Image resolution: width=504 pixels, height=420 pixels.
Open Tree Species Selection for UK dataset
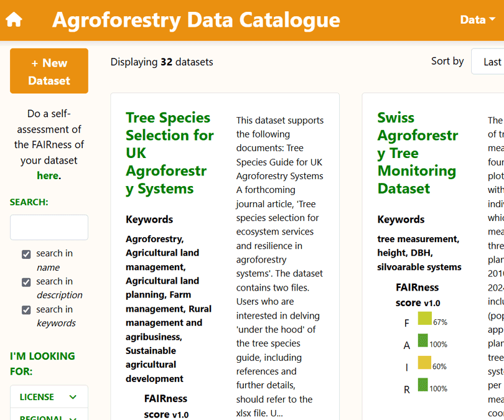pyautogui.click(x=169, y=153)
